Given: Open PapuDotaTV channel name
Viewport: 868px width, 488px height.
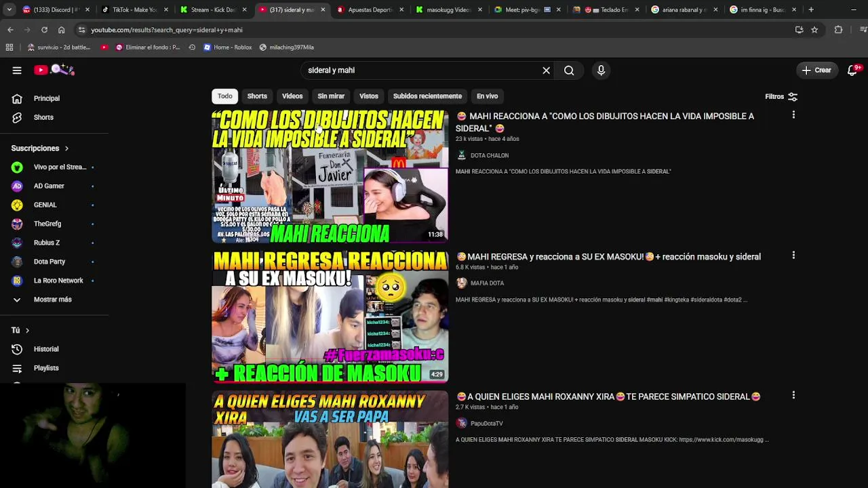Looking at the screenshot, I should click(x=487, y=424).
